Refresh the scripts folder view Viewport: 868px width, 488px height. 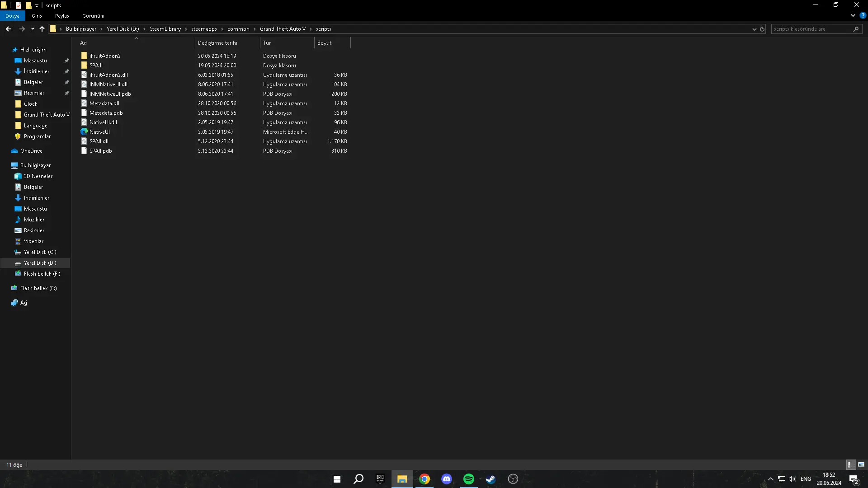click(x=762, y=29)
